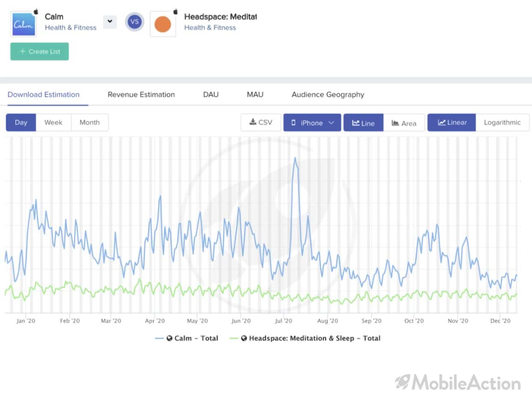Click the Dec '20 axis label
This screenshot has width=532, height=412.
pos(500,321)
